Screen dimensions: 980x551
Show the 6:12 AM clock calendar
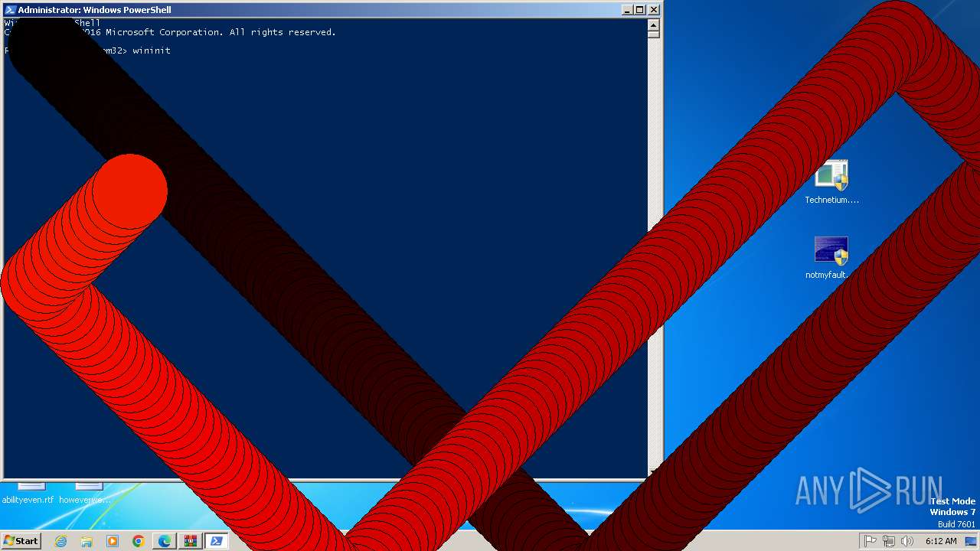941,541
